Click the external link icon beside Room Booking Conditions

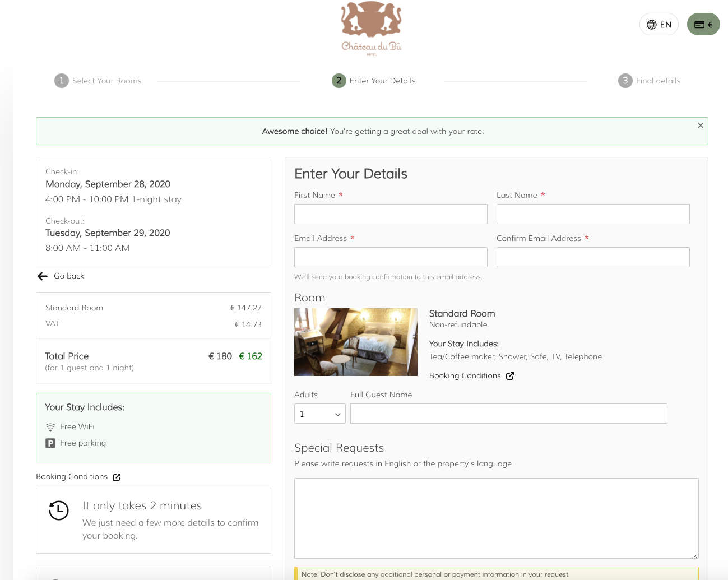[x=509, y=376]
